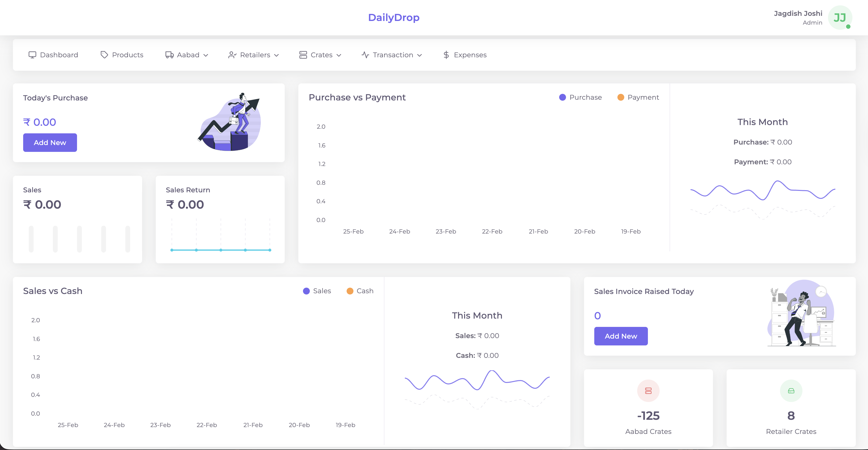Viewport: 868px width, 450px height.
Task: Click the Aabad truck icon
Action: [169, 55]
